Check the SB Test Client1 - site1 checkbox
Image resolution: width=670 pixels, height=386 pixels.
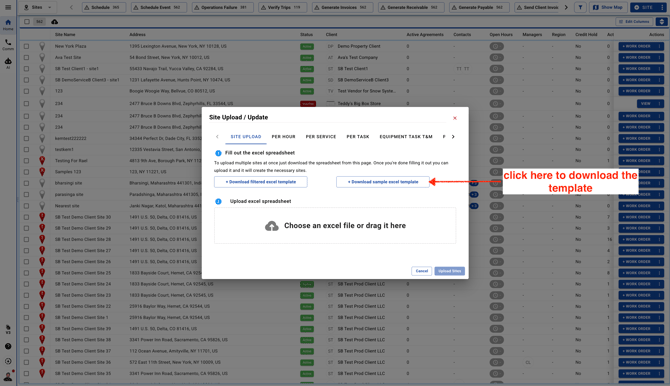[x=26, y=68]
